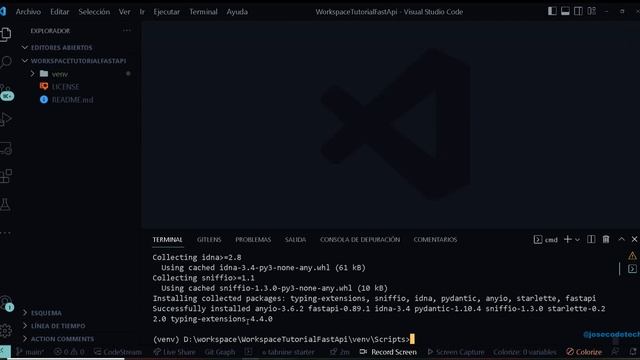The height and width of the screenshot is (360, 640).
Task: Expand the Esquema section
Action: click(42, 313)
